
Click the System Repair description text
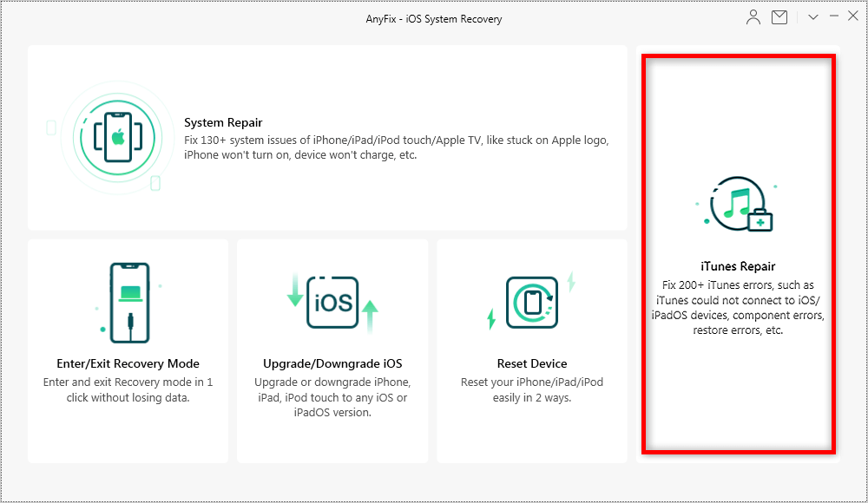point(397,147)
